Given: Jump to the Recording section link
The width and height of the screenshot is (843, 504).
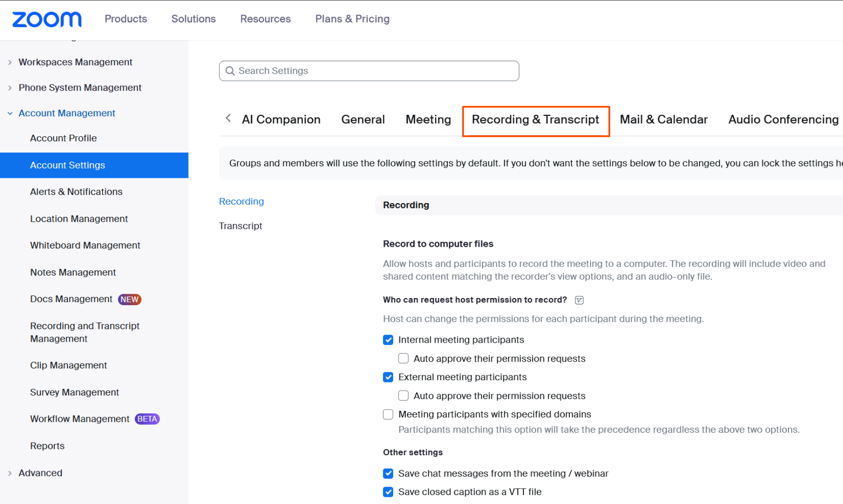Looking at the screenshot, I should [x=241, y=201].
